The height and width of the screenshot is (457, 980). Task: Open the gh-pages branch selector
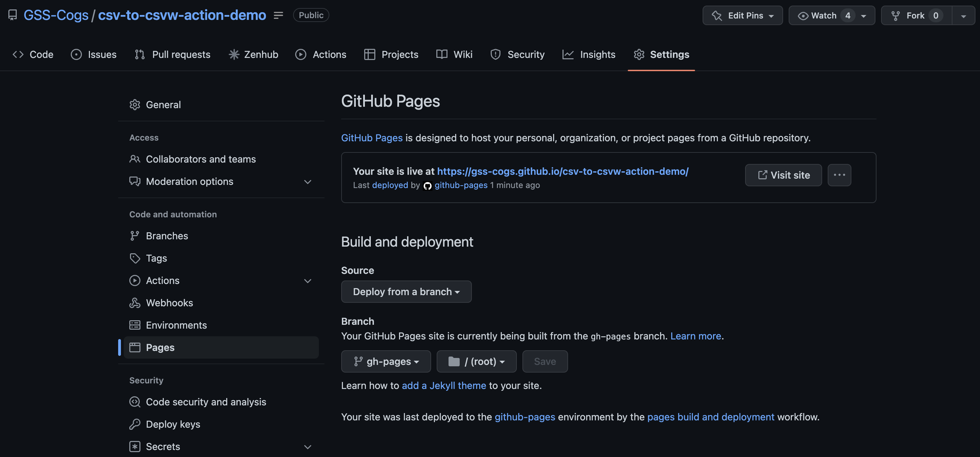(x=386, y=361)
